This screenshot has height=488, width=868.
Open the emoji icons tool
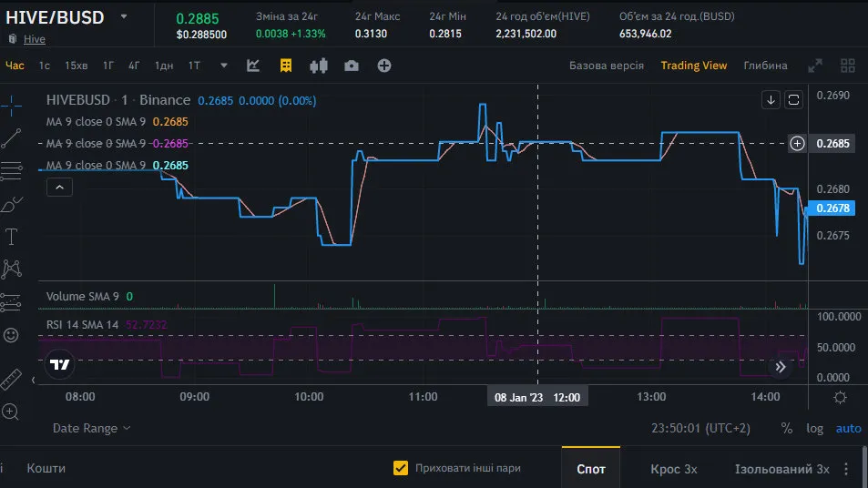(x=11, y=335)
